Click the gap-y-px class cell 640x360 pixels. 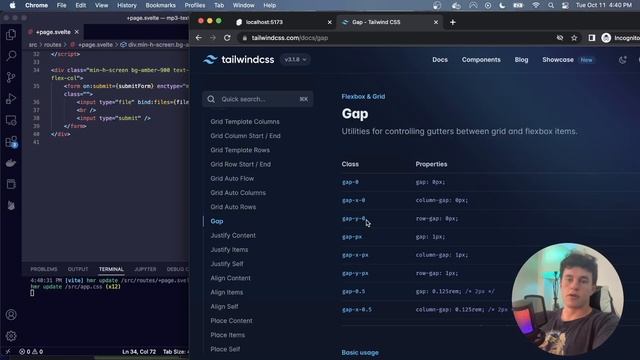click(x=355, y=273)
